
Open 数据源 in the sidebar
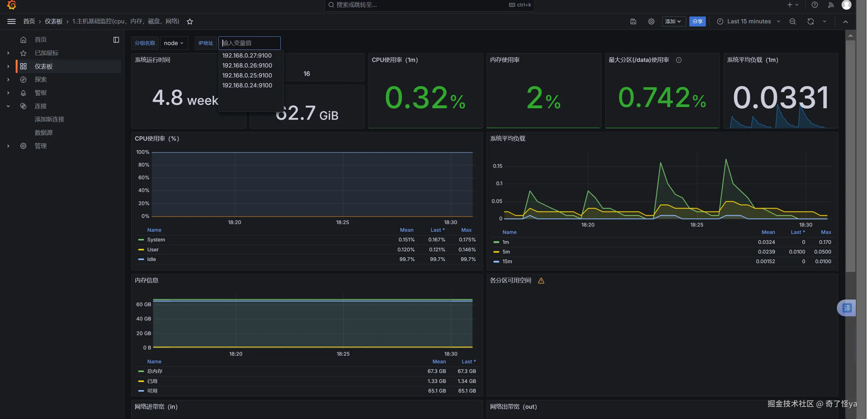[x=44, y=133]
